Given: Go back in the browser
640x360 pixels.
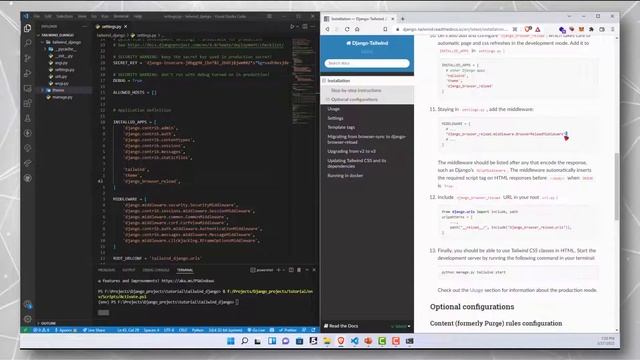Looking at the screenshot, I should click(x=327, y=29).
